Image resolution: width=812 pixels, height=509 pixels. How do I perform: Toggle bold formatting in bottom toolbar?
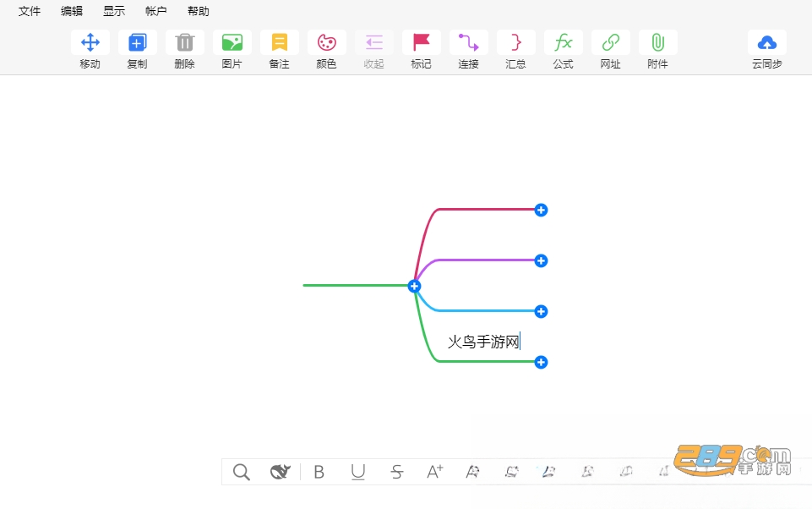[x=319, y=472]
